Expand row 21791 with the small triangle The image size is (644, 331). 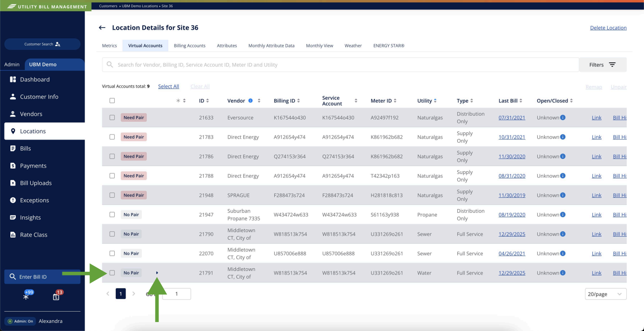(157, 273)
